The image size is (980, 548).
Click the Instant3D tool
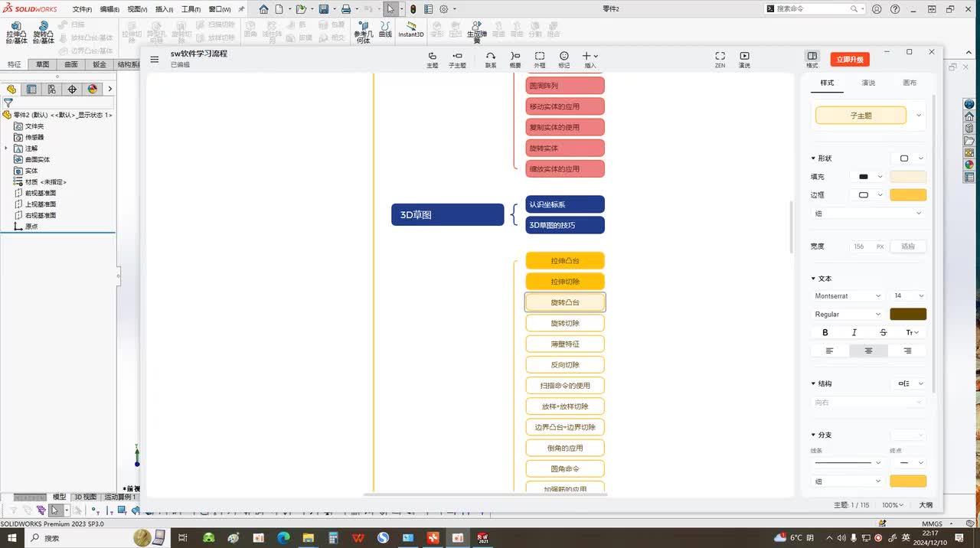[411, 29]
